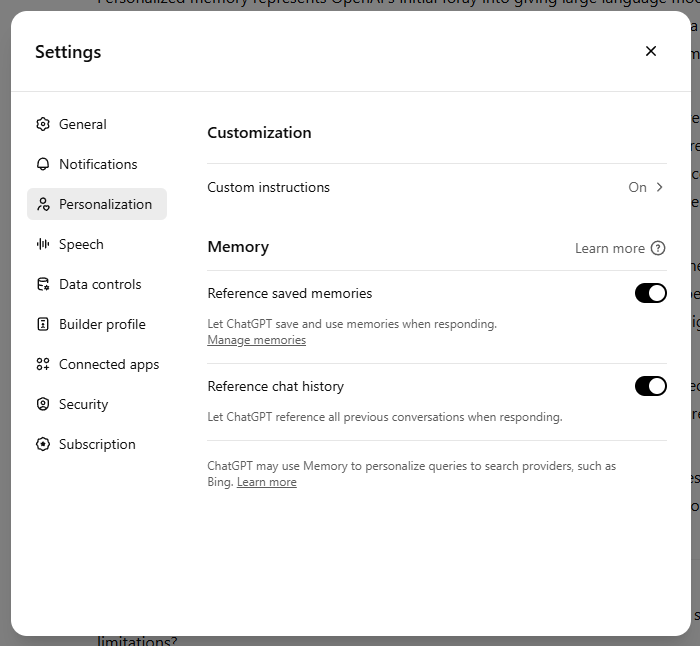Click the Data controls database icon
The width and height of the screenshot is (700, 646).
(x=43, y=284)
